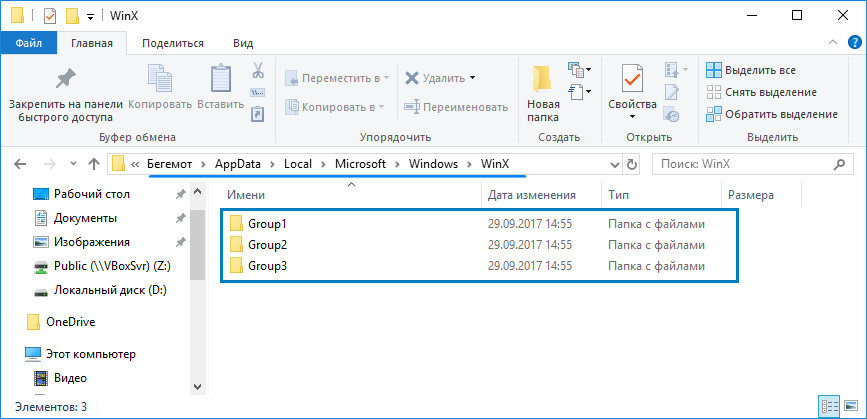The width and height of the screenshot is (867, 419).
Task: Click New folder icon in title bar
Action: click(x=72, y=16)
